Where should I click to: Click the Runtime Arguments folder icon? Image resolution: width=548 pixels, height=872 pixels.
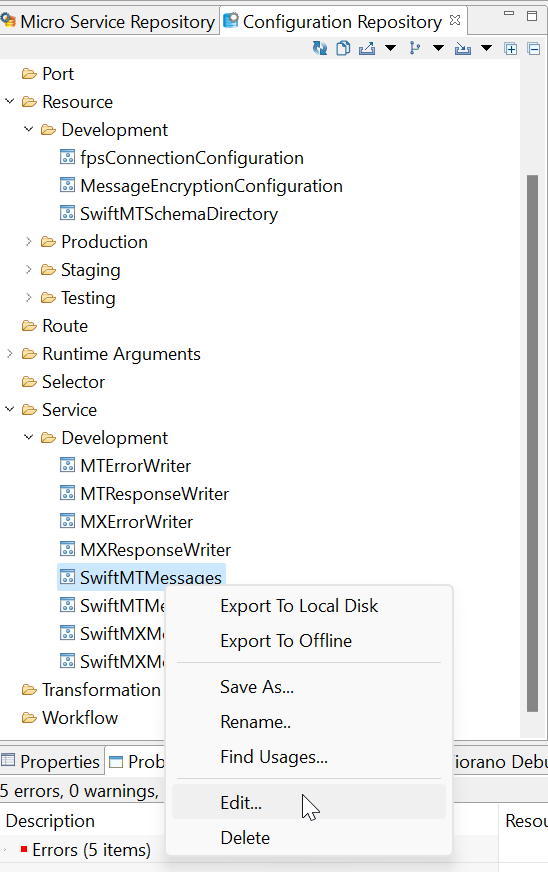point(29,354)
